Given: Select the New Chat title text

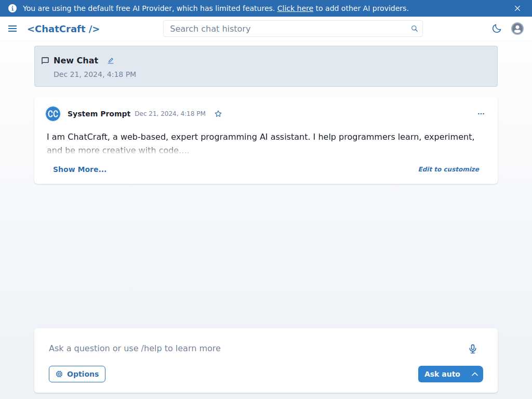Looking at the screenshot, I should 76,60.
